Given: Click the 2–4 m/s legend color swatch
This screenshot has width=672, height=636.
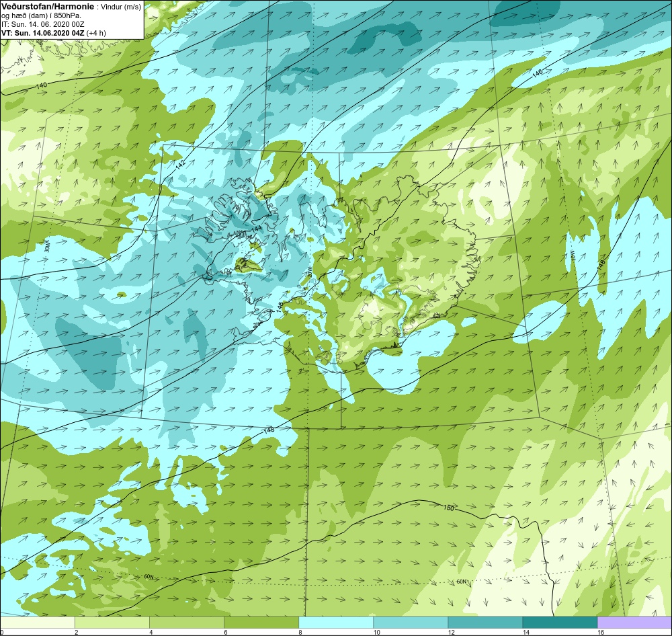Looking at the screenshot, I should pyautogui.click(x=112, y=623).
